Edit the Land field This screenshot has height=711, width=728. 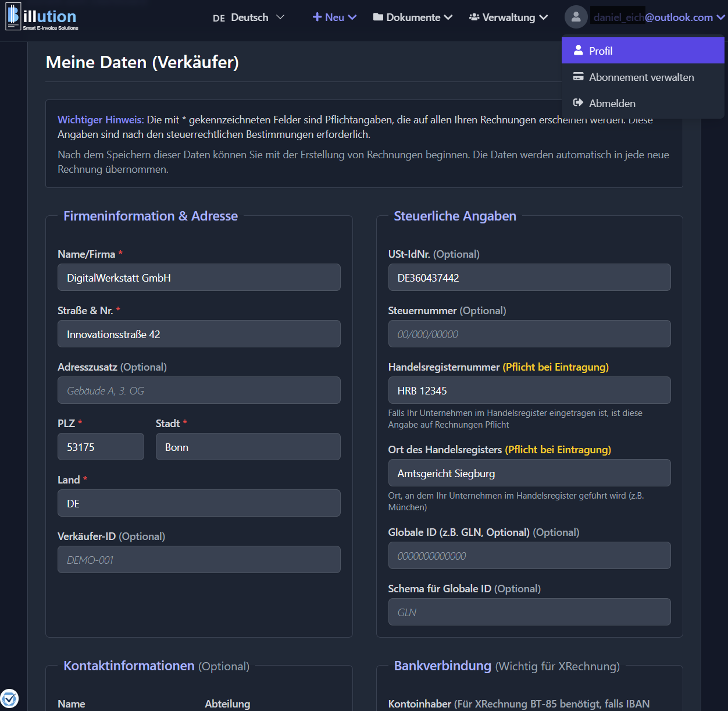[199, 503]
